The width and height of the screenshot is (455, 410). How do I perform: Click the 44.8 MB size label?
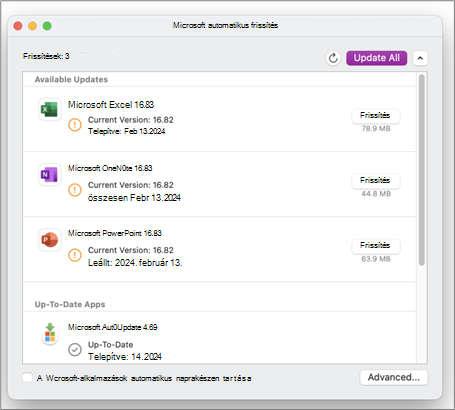click(376, 194)
